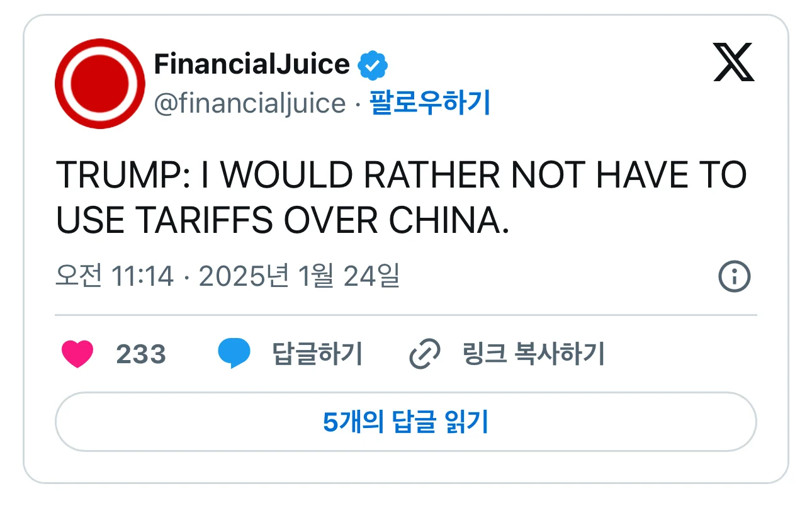
Task: Copy link via 링크 복사하기 text
Action: [x=533, y=354]
